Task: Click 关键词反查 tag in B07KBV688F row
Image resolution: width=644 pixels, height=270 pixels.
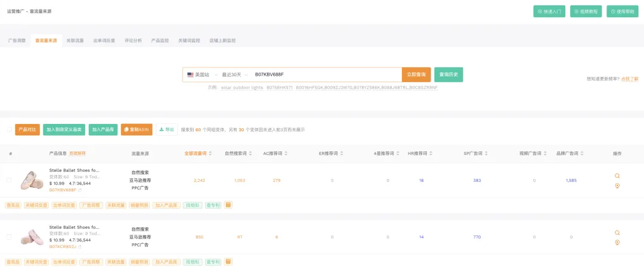Action: (x=36, y=205)
